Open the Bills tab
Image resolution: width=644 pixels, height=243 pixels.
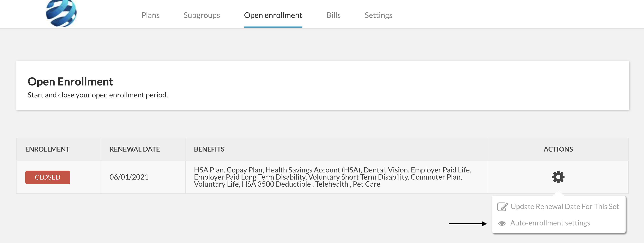(x=333, y=15)
